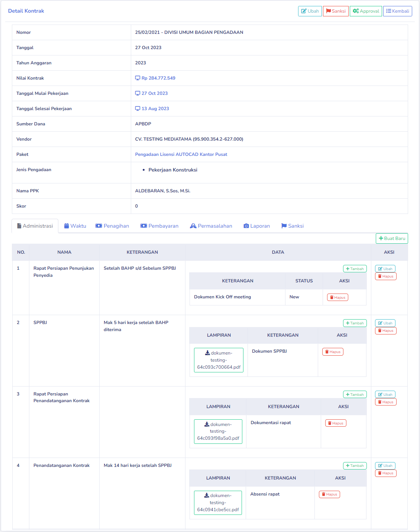Image resolution: width=420 pixels, height=532 pixels.
Task: Switch to the Waktu tab
Action: click(x=75, y=226)
